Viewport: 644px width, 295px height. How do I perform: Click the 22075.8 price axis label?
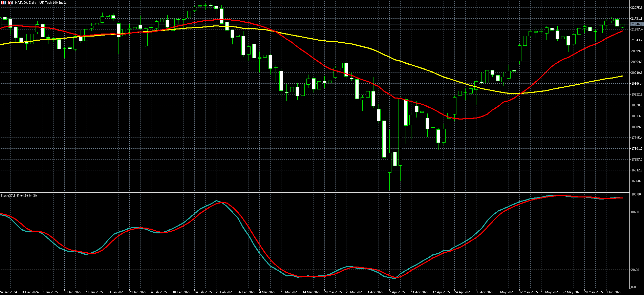(637, 8)
